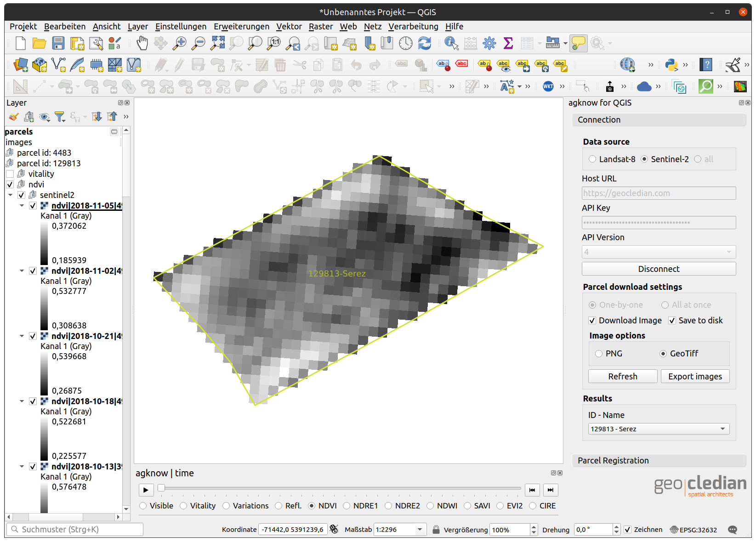Open layer styling brush icon in Layer panel
756x542 pixels.
(14, 117)
